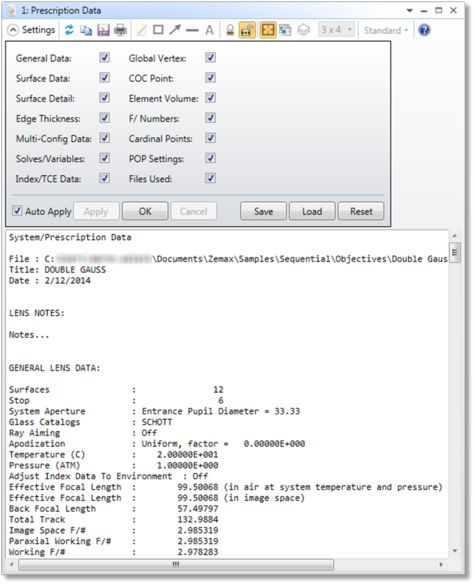This screenshot has height=584, width=475.
Task: Click the Save window as icon
Action: 103,30
